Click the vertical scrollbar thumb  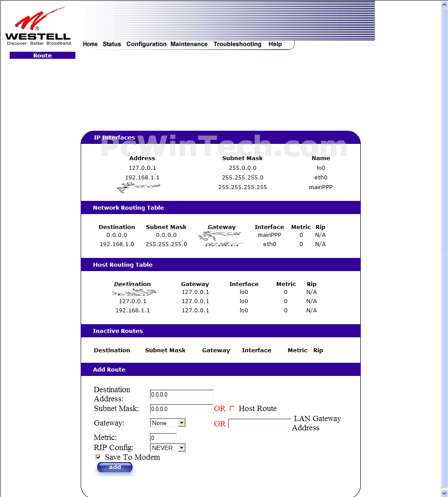click(x=444, y=248)
